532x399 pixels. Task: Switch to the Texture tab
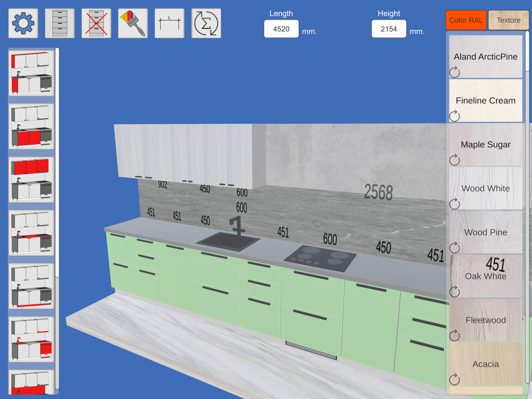coord(508,20)
